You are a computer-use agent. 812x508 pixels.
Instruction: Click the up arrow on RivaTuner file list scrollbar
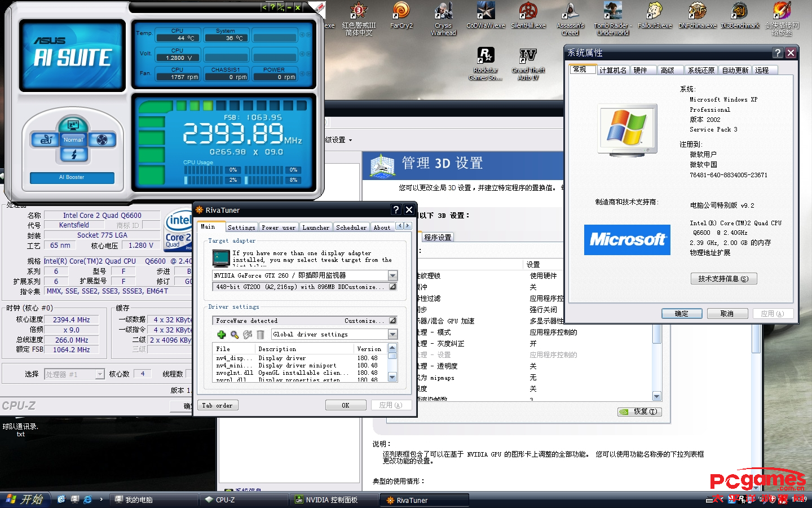392,348
